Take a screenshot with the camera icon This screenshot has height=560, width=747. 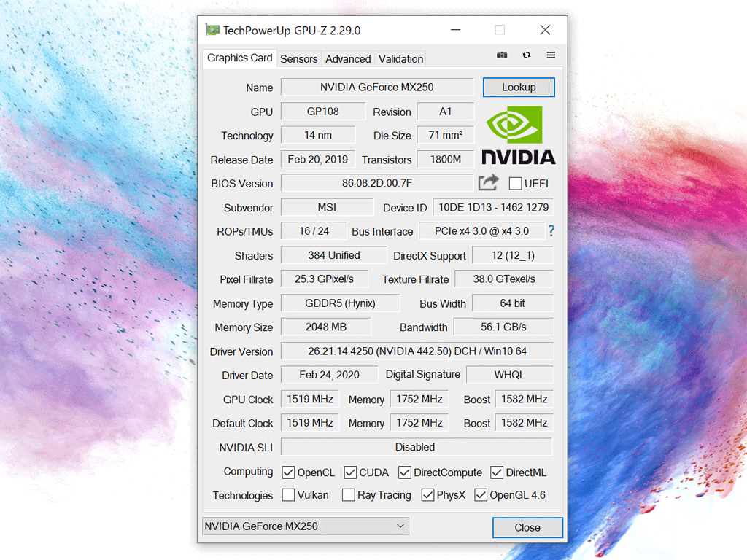(x=502, y=55)
